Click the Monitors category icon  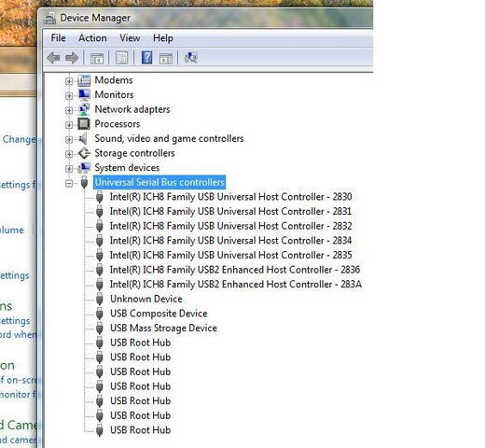84,94
